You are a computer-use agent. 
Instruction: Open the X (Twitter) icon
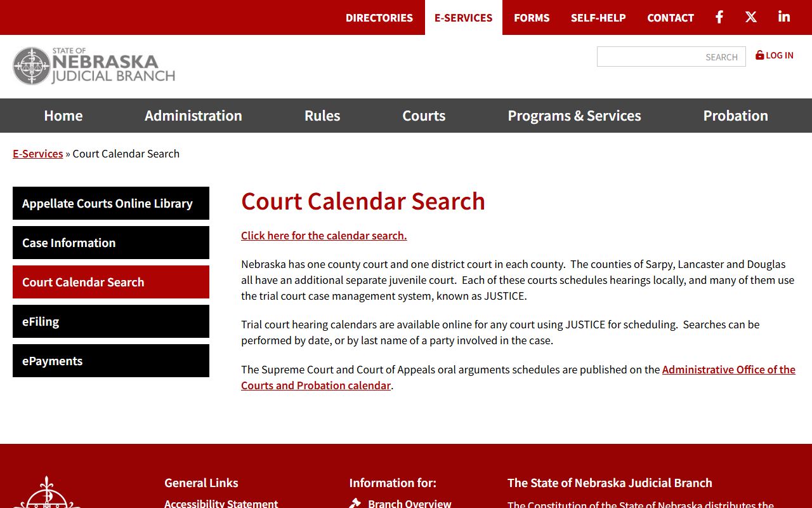[x=751, y=17]
